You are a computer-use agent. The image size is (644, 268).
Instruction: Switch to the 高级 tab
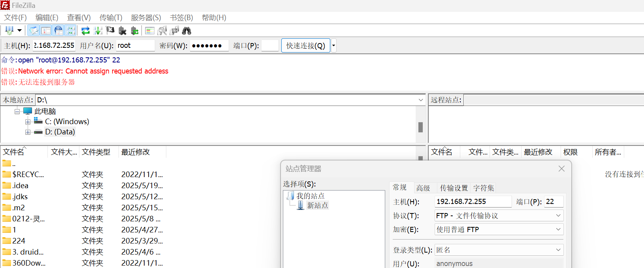[x=423, y=188]
